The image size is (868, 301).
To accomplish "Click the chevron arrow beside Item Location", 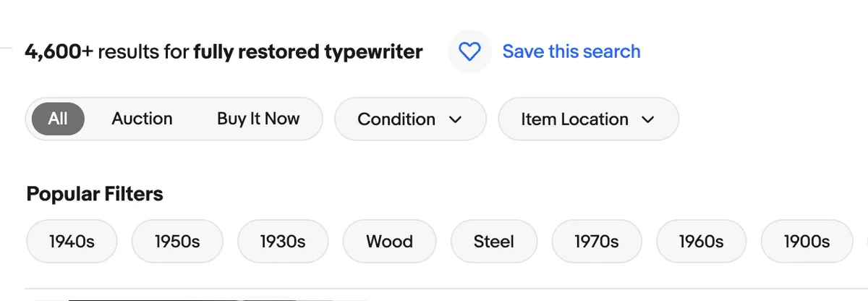I will pos(648,119).
